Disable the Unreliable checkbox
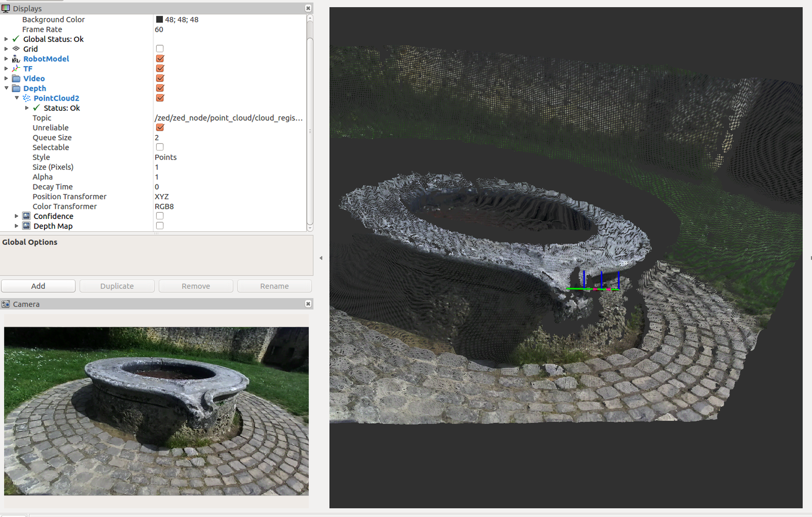The height and width of the screenshot is (517, 812). [160, 128]
